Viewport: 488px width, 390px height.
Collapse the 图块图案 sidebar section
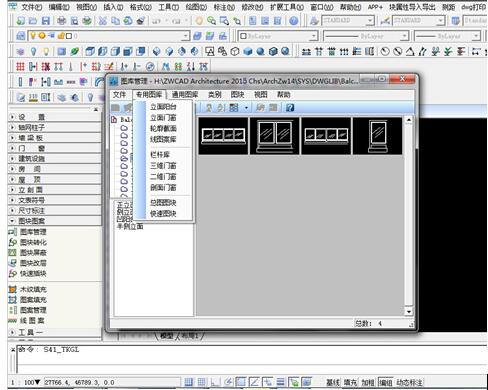(x=55, y=221)
